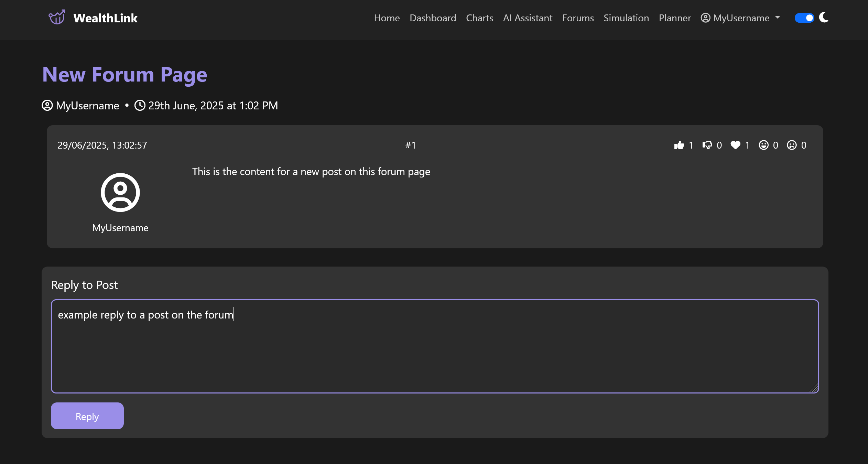This screenshot has width=868, height=464.
Task: Click the thumbs-down reaction icon
Action: 707,145
